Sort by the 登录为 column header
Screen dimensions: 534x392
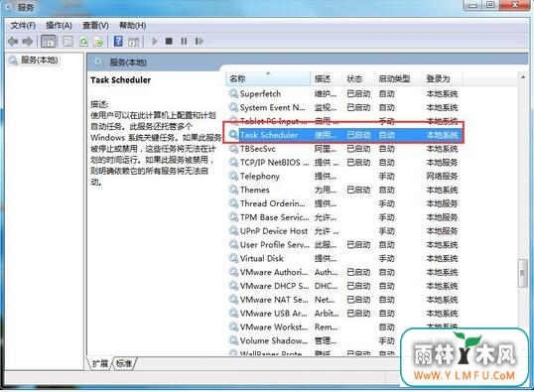[x=442, y=78]
